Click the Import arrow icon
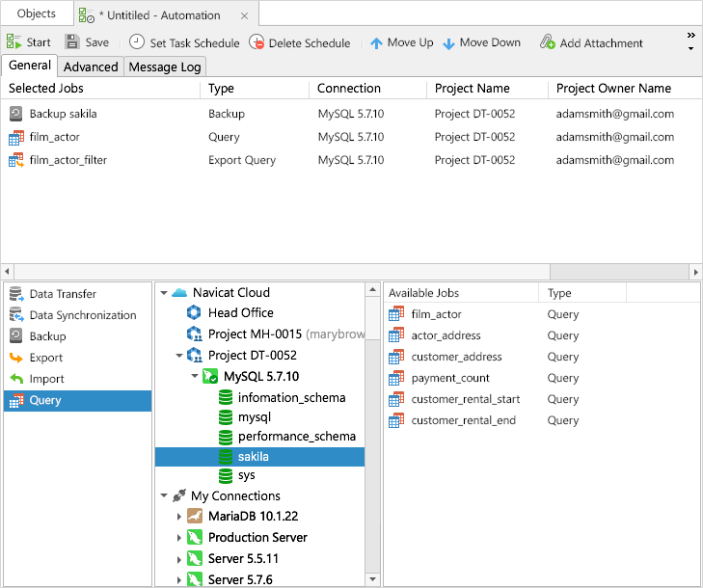 tap(16, 379)
